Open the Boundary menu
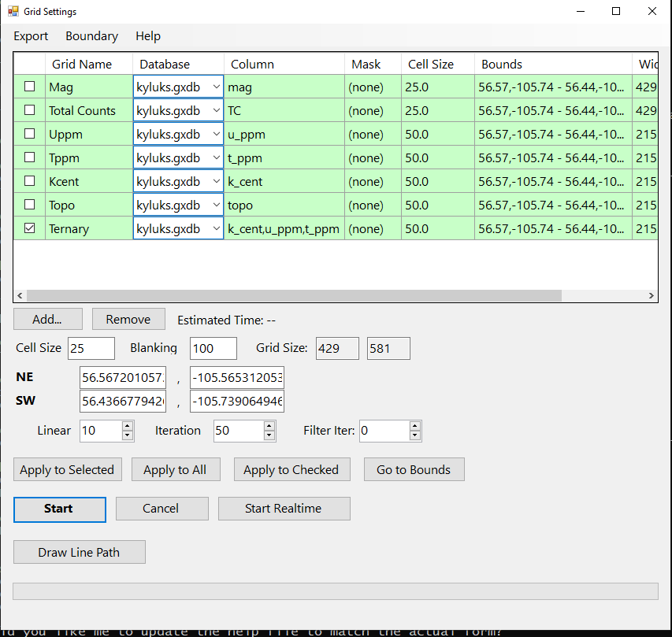Screen dimensions: 672x637 91,36
